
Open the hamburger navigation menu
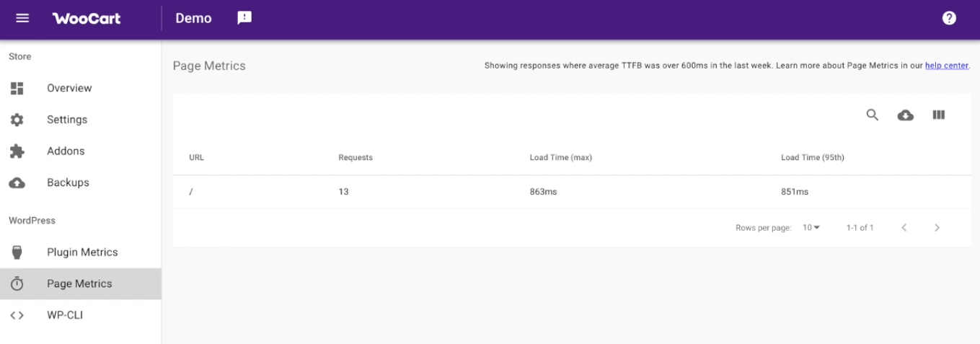[x=22, y=18]
